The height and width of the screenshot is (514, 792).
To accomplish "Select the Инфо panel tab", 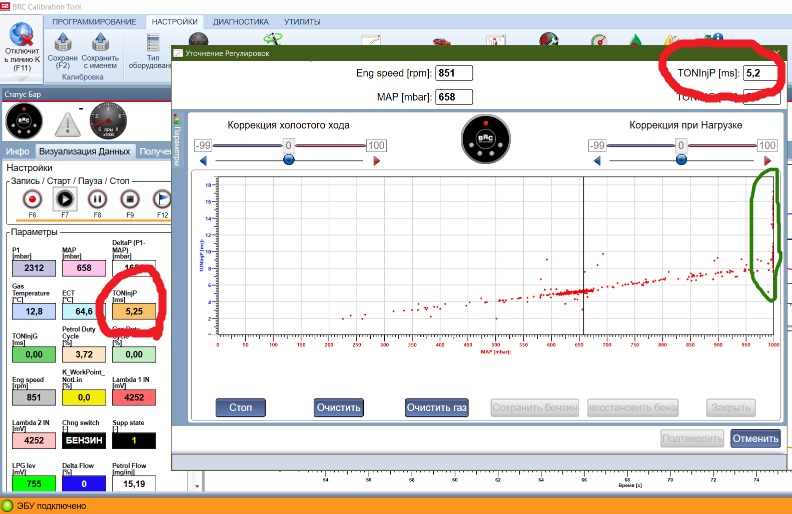I will (18, 151).
